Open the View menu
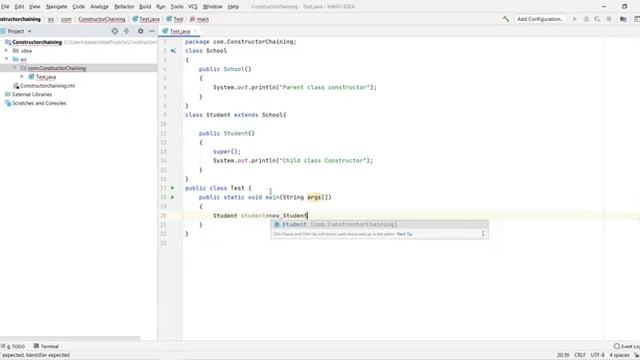Viewport: 640px width, 360px height. [x=35, y=7]
